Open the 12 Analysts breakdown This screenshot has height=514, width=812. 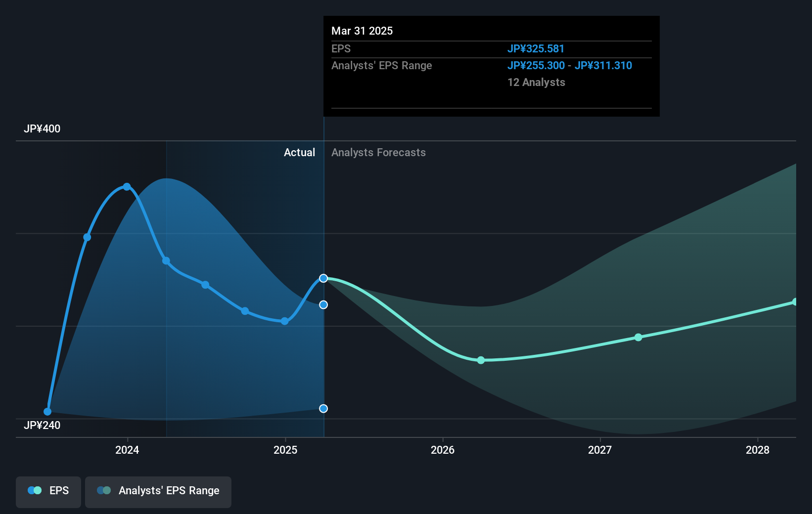(536, 83)
